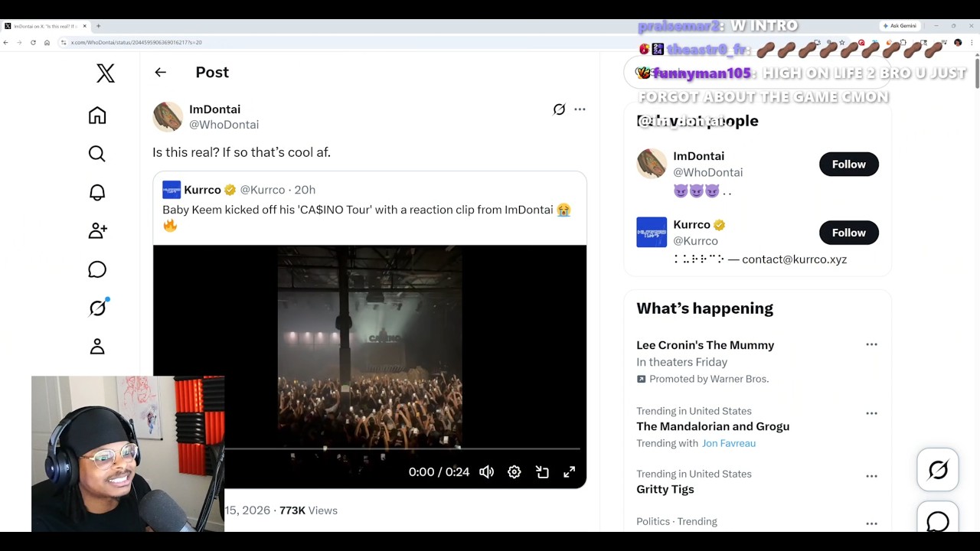Screen dimensions: 980x551
Task: Open the Follow people sidebar icon
Action: [97, 230]
